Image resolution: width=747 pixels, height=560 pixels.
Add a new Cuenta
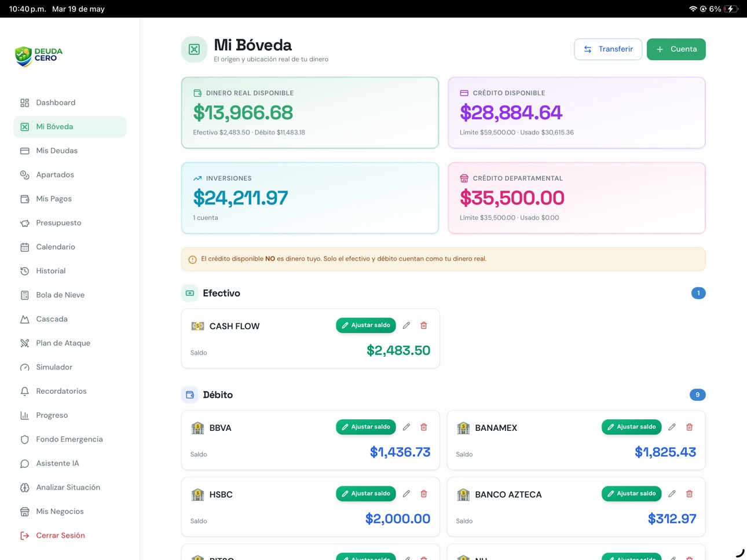[x=676, y=49]
